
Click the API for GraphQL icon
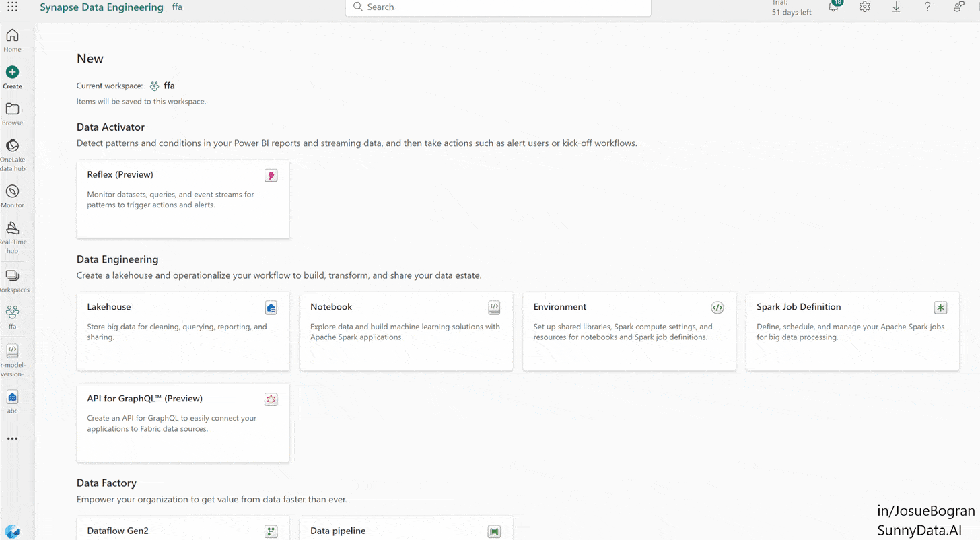coord(271,399)
